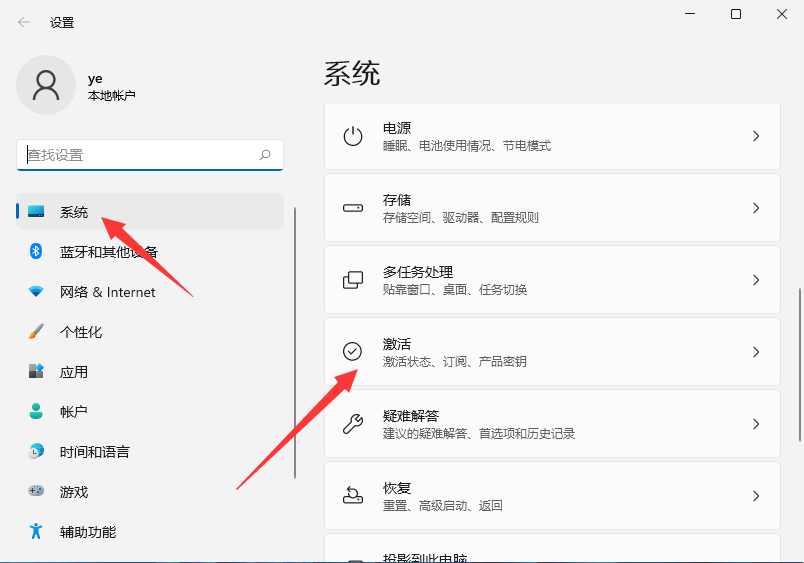
Task: Click the 系统 page heading
Action: click(x=352, y=73)
